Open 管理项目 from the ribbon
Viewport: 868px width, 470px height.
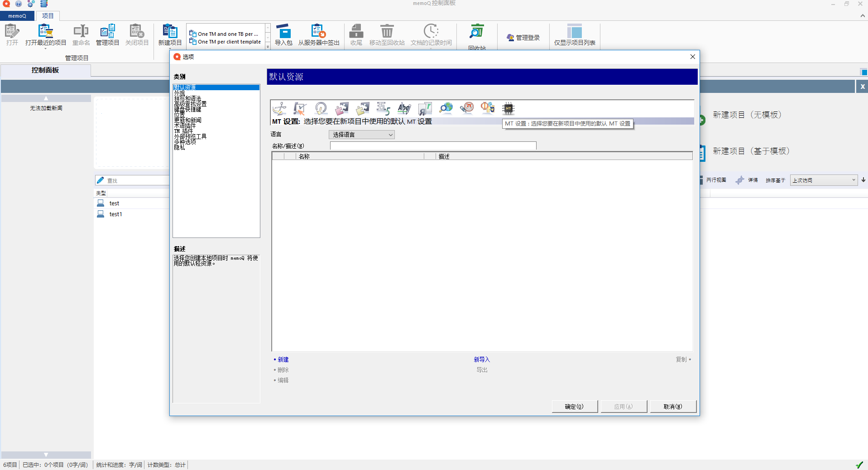(107, 35)
